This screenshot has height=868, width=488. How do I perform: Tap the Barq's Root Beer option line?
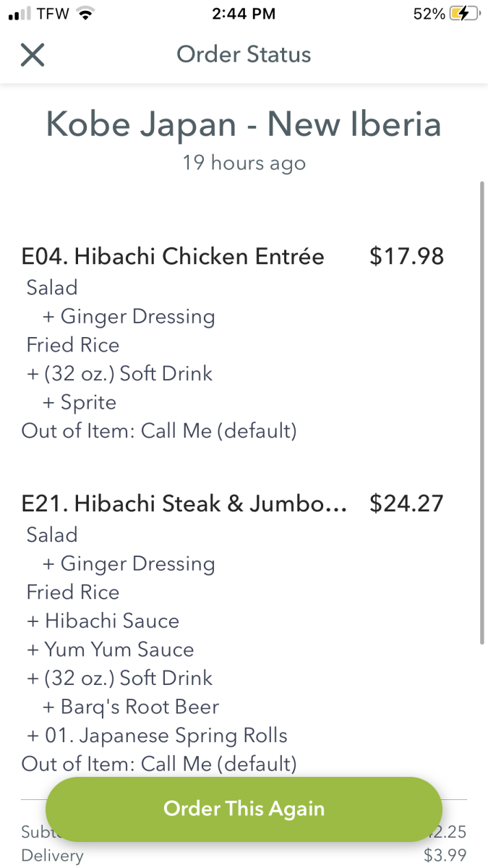[x=131, y=707]
